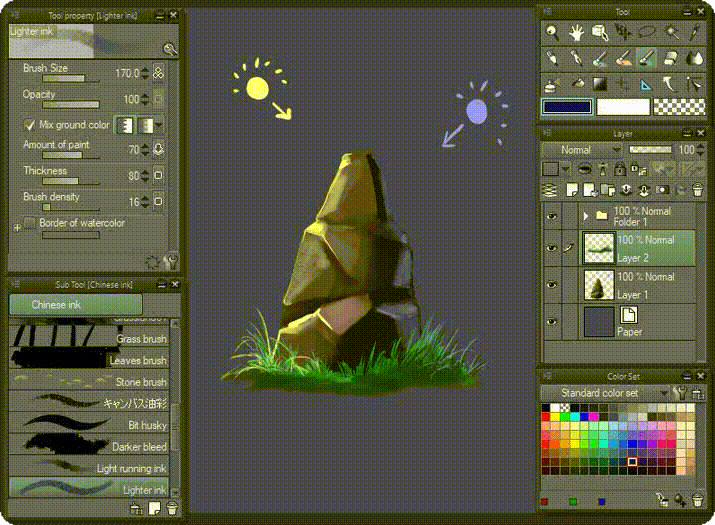Click the New raster layer icon
The image size is (715, 525).
point(572,190)
